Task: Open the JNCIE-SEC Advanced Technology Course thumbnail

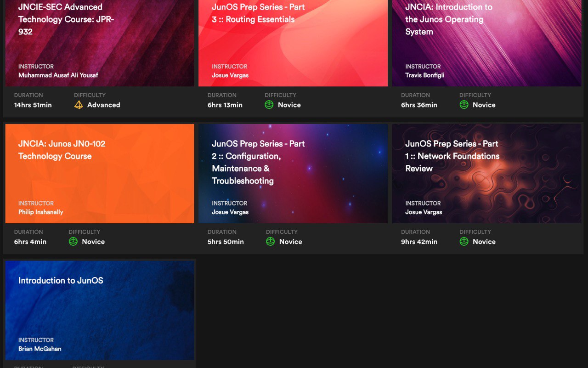Action: tap(100, 43)
